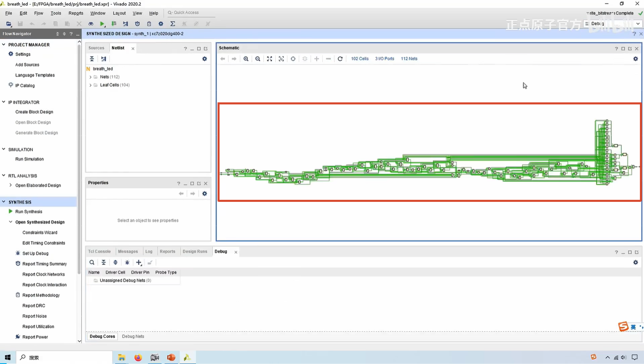The width and height of the screenshot is (644, 364).
Task: Open Settings gear in the main toolbar
Action: [161, 24]
